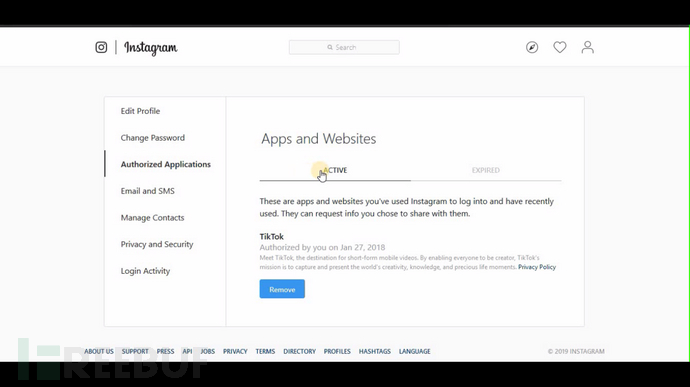This screenshot has width=690, height=387.
Task: Open the Hashtags footer link
Action: (374, 351)
